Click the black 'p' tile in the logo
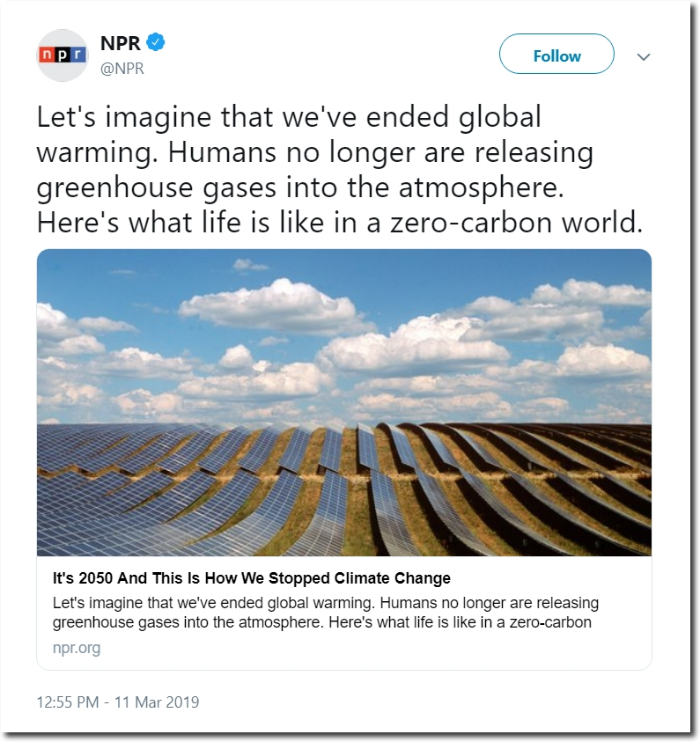The height and width of the screenshot is (742, 700). tap(63, 55)
